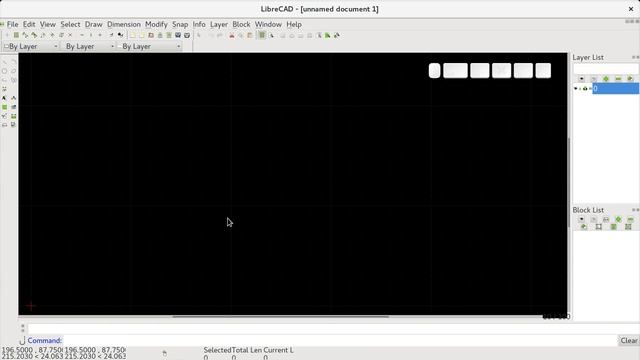Click the Selected Total Len status text
The image size is (640, 360).
[x=248, y=350]
